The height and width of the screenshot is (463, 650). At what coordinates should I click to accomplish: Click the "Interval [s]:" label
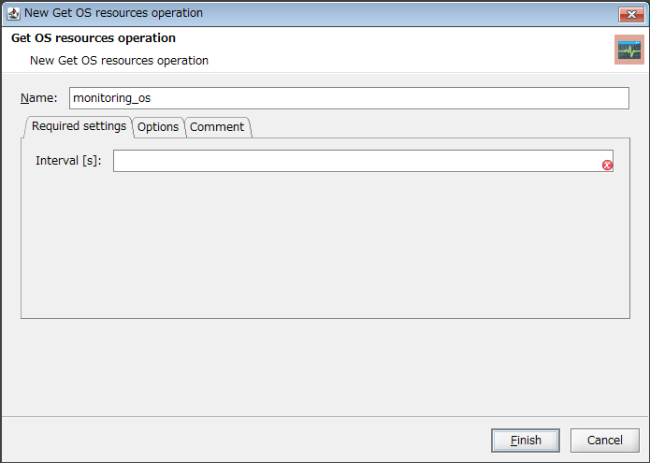click(68, 161)
